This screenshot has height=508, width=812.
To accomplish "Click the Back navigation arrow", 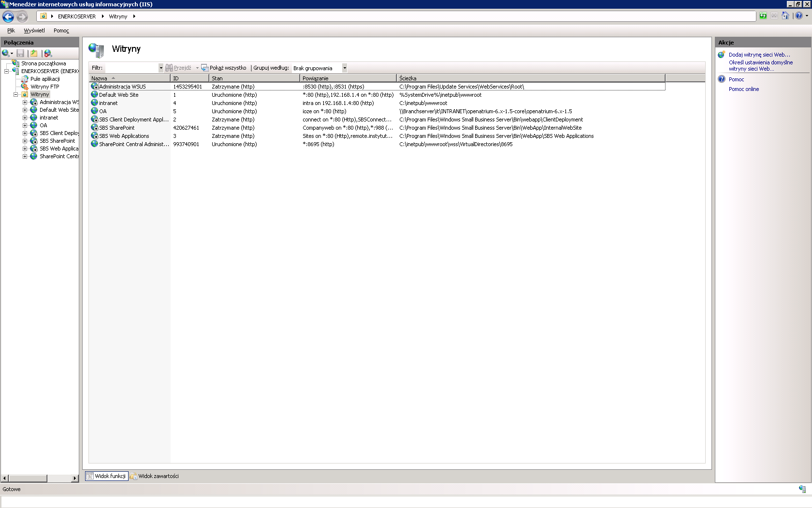I will point(8,16).
